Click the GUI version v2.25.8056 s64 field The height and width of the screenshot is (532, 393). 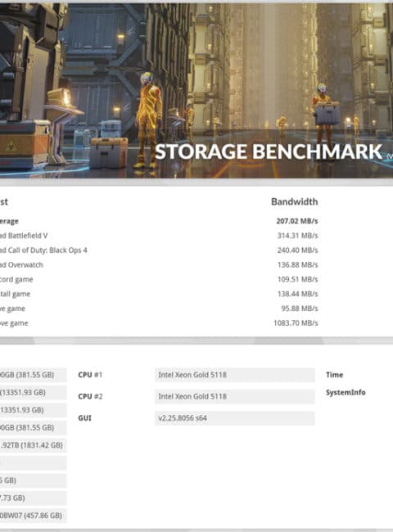tap(235, 418)
